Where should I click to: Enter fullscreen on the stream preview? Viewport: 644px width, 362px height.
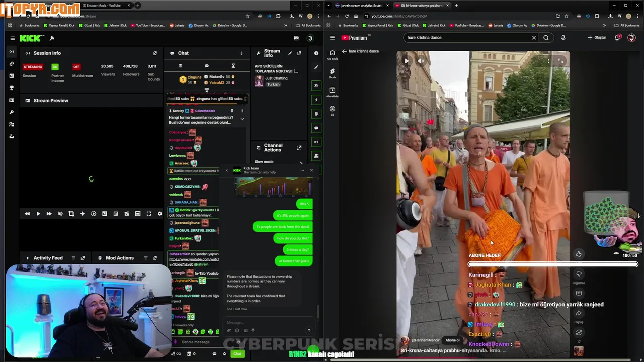(x=149, y=214)
